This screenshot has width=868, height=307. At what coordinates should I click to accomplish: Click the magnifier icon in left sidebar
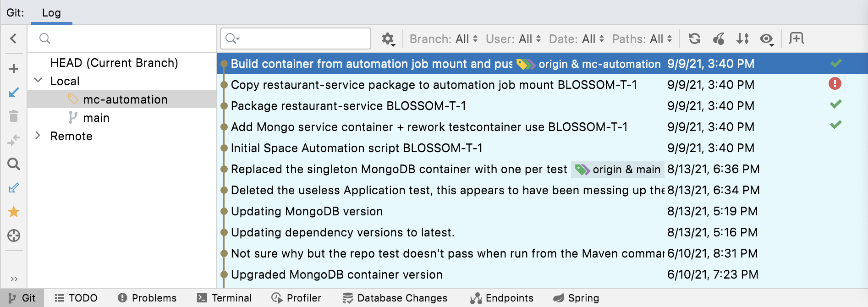pos(14,164)
